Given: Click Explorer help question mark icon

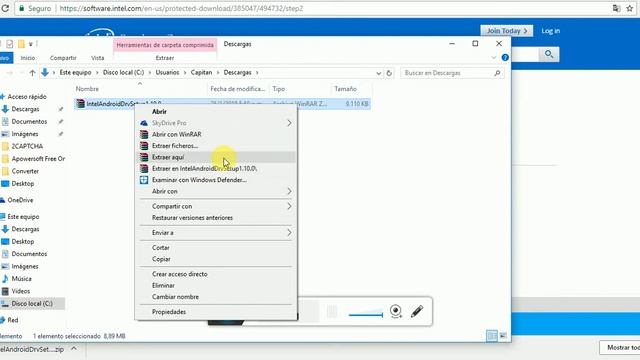Looking at the screenshot, I should [x=505, y=58].
